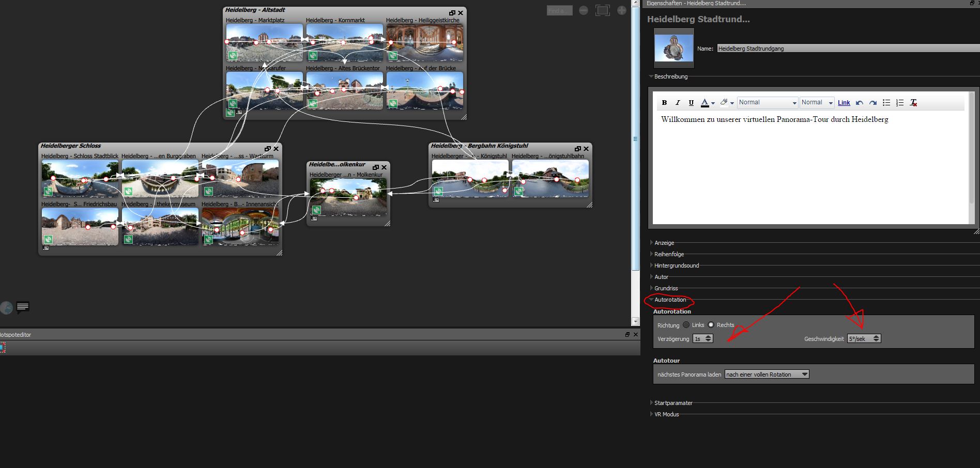Click the tour Name input field
This screenshot has width=980, height=468.
click(848, 49)
